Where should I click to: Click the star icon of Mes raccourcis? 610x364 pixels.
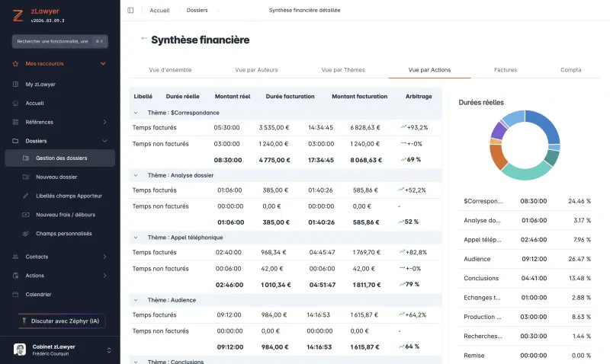pyautogui.click(x=15, y=64)
